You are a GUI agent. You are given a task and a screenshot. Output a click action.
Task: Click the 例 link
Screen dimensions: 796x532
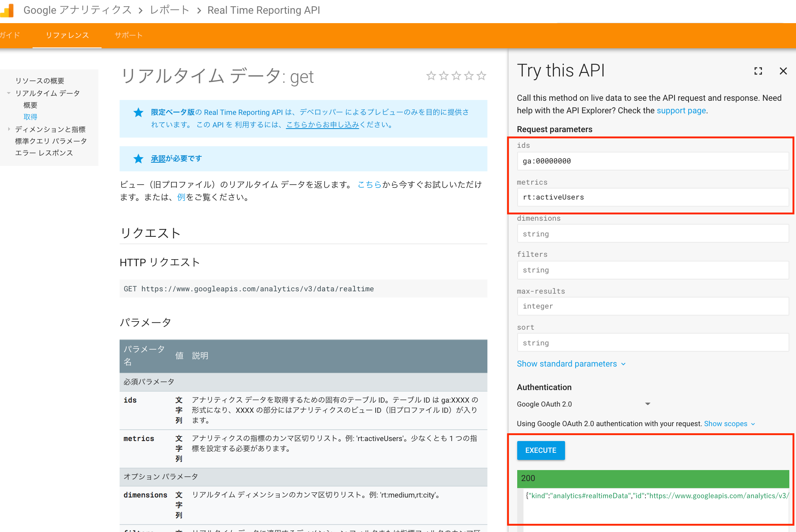[x=181, y=197]
